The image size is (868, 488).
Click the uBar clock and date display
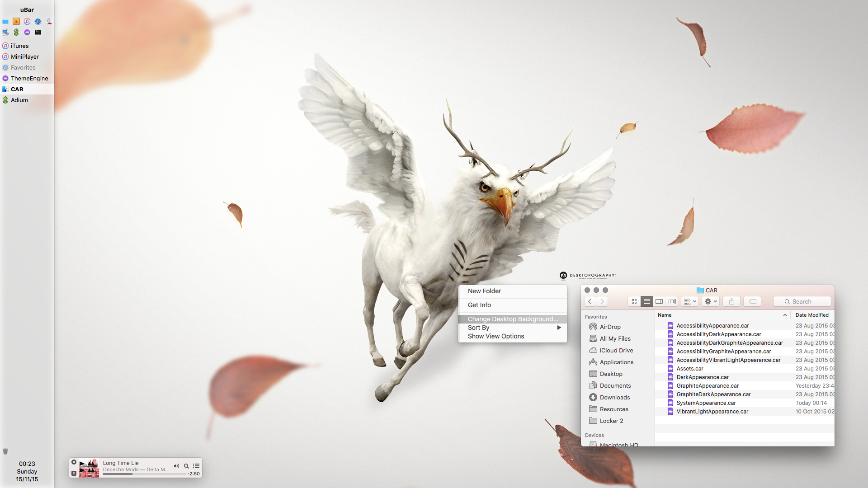27,471
